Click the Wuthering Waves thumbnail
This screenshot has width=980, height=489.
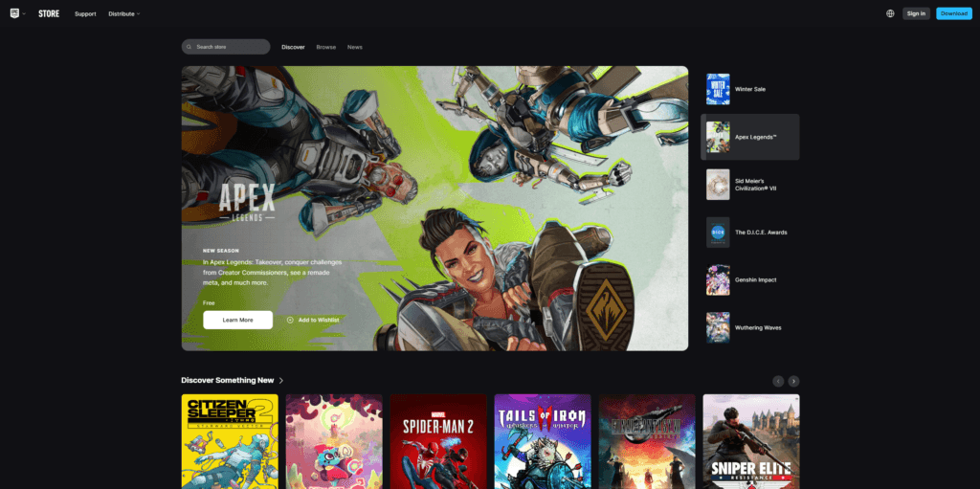pos(718,327)
